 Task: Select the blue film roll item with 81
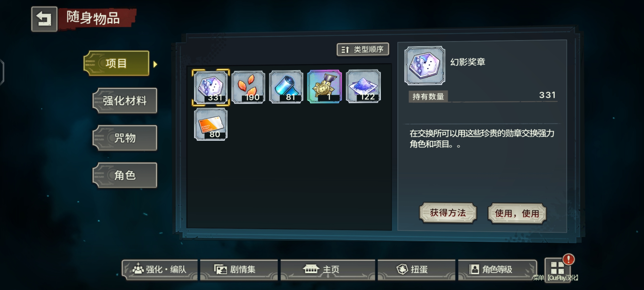pyautogui.click(x=286, y=87)
